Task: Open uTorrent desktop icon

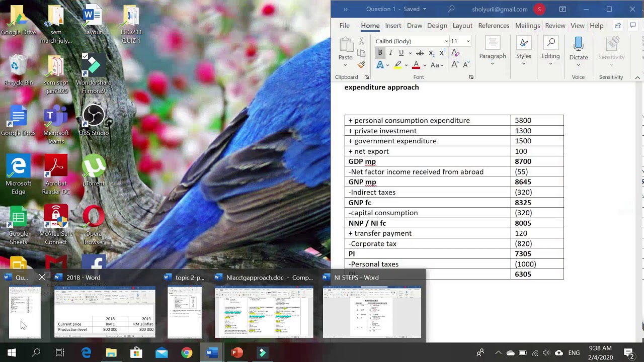Action: [x=94, y=171]
